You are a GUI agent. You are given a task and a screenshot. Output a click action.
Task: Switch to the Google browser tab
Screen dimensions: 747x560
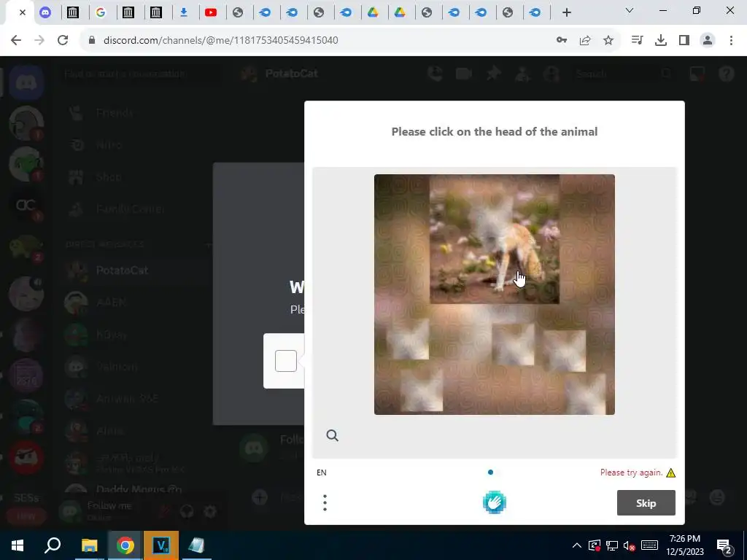(x=101, y=12)
